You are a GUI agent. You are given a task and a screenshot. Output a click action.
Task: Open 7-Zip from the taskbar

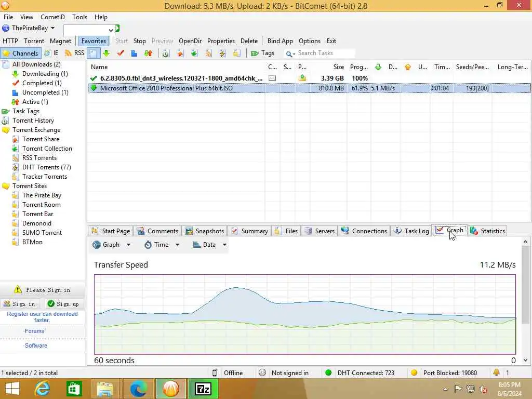click(x=203, y=389)
